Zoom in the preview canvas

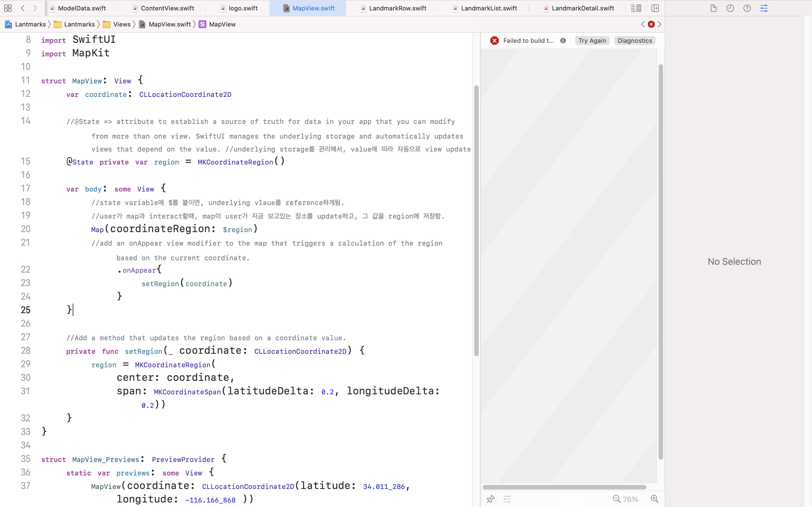point(654,499)
